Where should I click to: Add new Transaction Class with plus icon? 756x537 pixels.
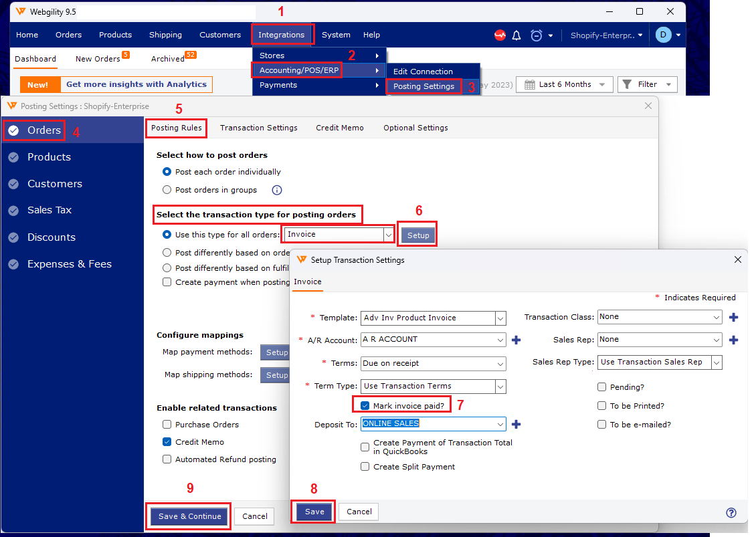coord(733,317)
